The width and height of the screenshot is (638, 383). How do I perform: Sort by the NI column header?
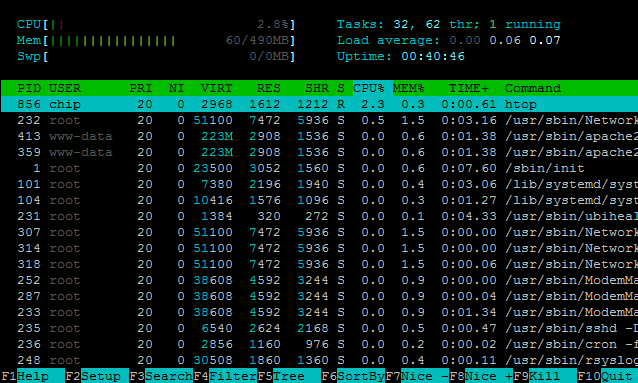177,88
